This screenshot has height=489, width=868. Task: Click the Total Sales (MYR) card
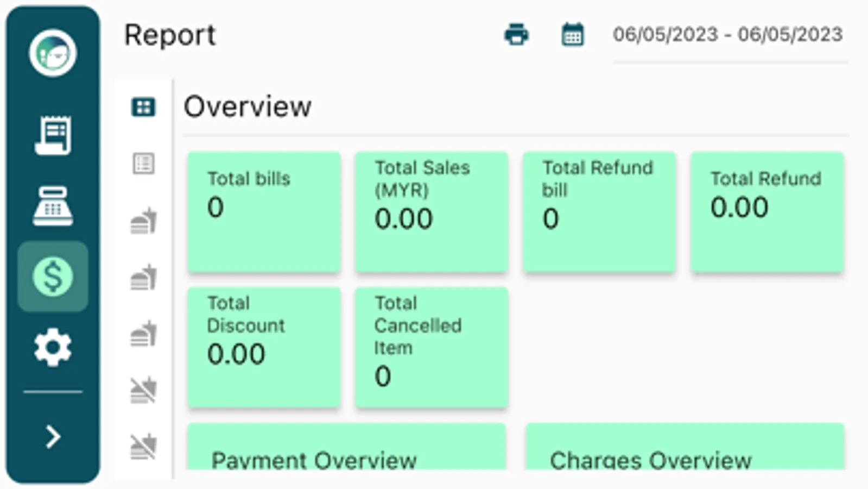tap(431, 212)
